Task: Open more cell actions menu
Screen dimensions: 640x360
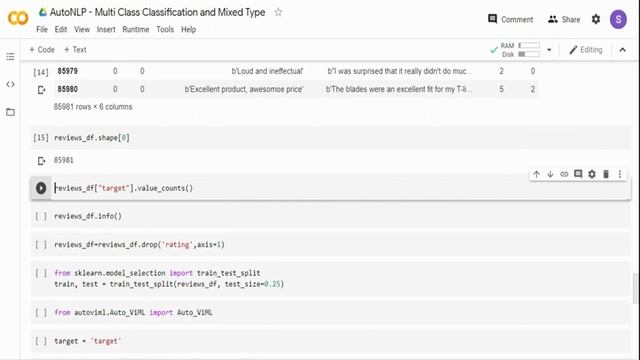Action: pos(620,174)
